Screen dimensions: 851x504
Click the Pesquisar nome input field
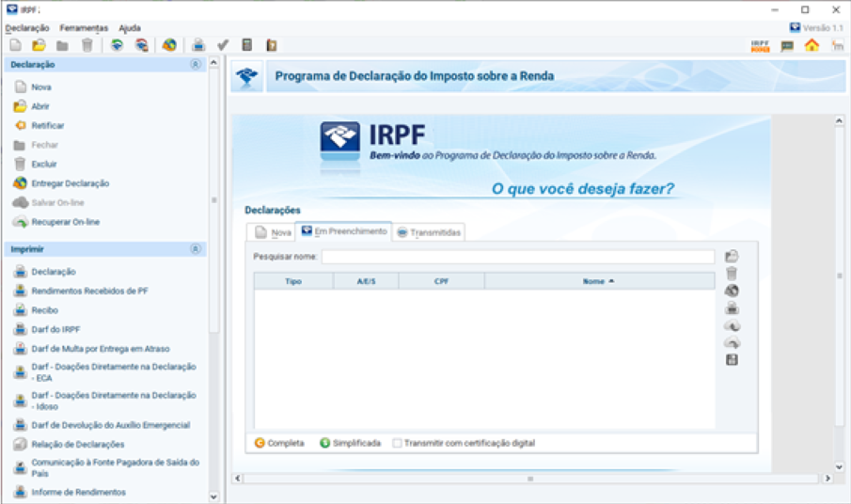pos(518,257)
